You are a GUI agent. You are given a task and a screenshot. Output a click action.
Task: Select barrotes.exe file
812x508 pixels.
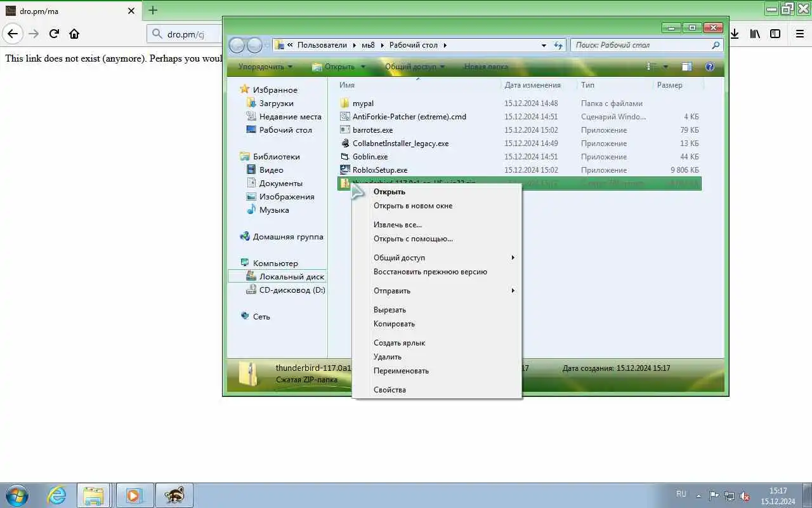click(x=372, y=130)
